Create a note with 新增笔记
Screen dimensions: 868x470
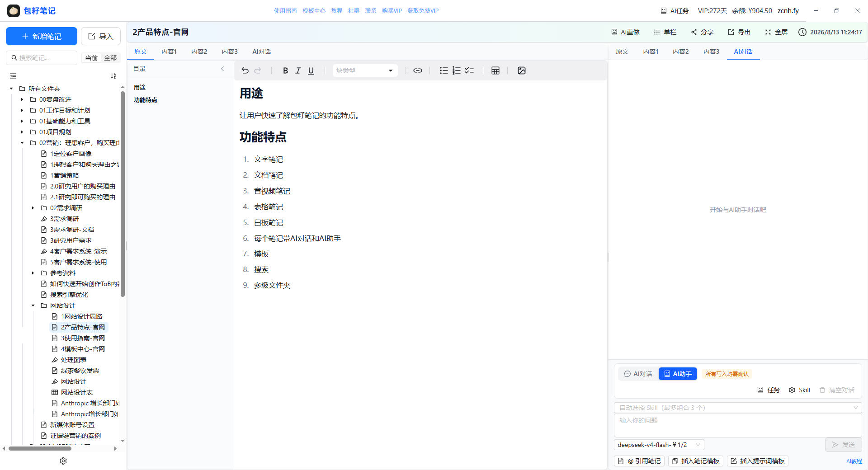point(42,36)
